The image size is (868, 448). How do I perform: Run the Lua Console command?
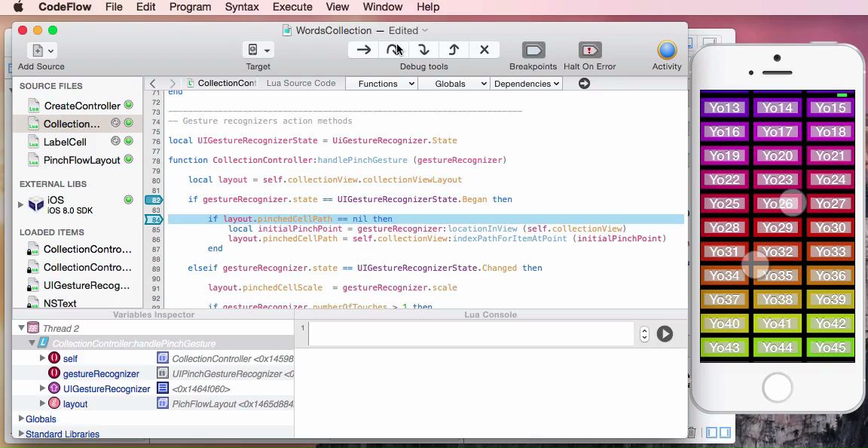665,334
